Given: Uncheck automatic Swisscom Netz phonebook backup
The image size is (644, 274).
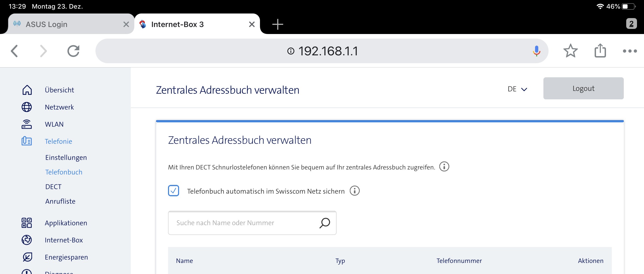Looking at the screenshot, I should point(174,191).
